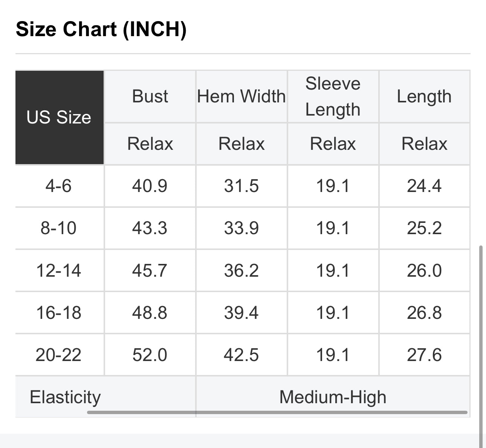
Task: Select the Bust column header
Action: point(150,96)
